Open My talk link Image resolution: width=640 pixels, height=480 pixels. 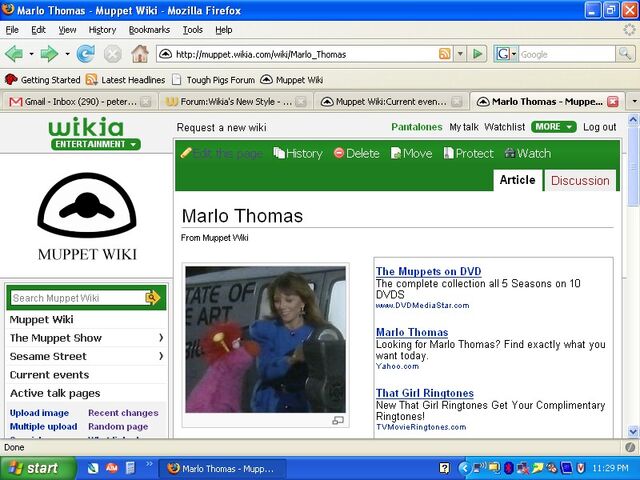[464, 127]
